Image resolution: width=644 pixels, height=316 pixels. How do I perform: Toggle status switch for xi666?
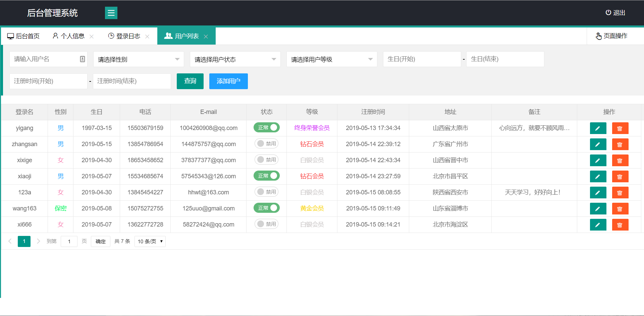tap(267, 224)
